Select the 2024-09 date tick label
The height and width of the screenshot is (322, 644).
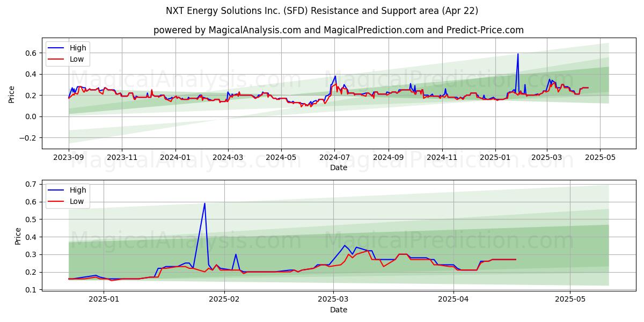point(388,157)
